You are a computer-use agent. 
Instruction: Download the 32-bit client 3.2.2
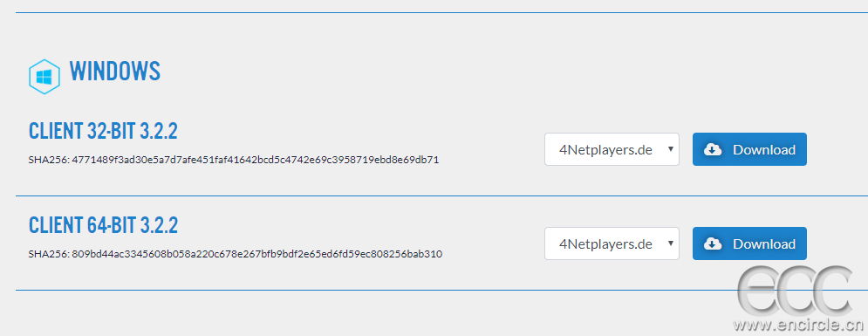749,149
